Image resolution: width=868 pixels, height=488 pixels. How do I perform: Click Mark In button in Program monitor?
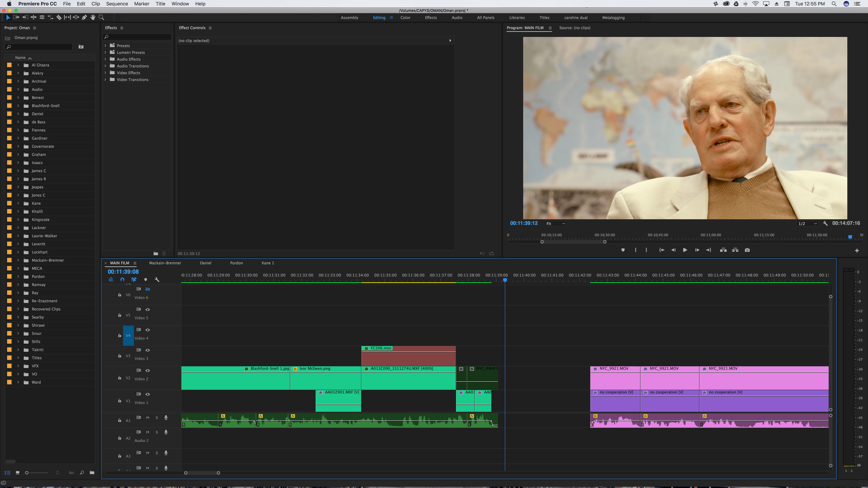coord(636,250)
